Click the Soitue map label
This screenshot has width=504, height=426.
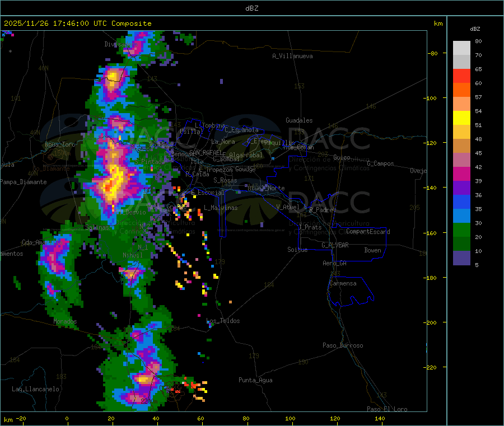click(x=298, y=250)
